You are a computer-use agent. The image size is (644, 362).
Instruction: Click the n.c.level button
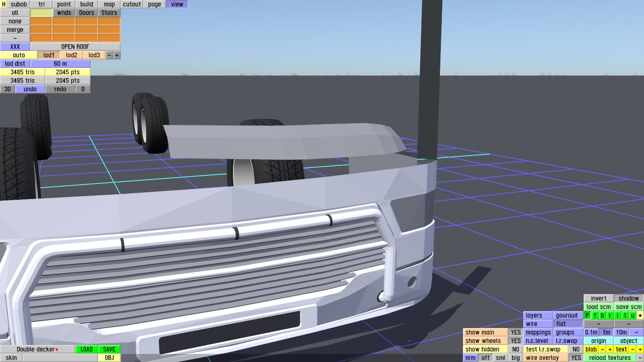pos(538,341)
